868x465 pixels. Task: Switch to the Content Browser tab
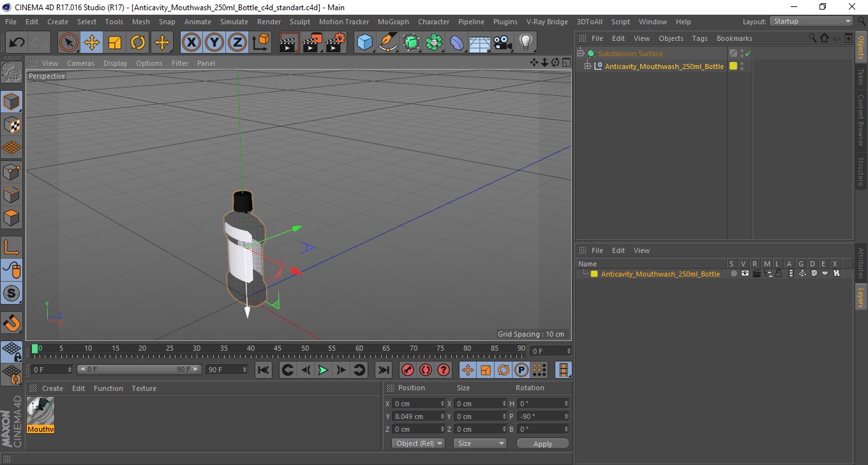click(x=861, y=120)
